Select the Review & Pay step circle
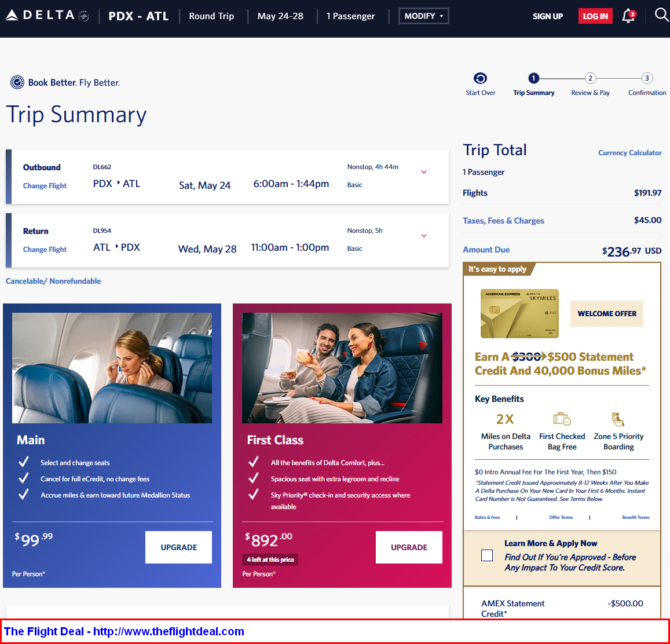The height and width of the screenshot is (644, 670). [x=590, y=78]
